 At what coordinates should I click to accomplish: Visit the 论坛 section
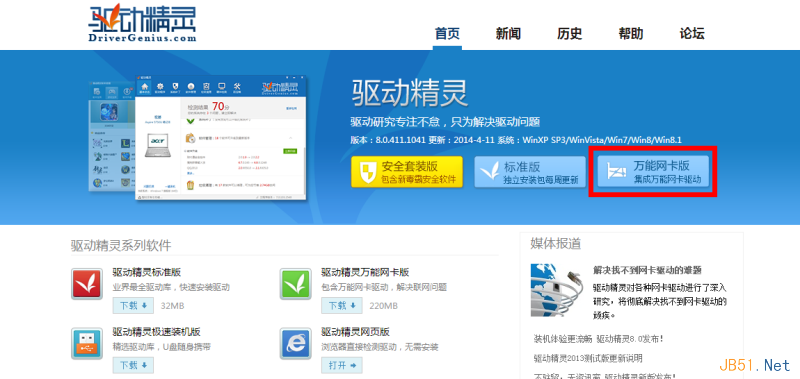pos(692,34)
